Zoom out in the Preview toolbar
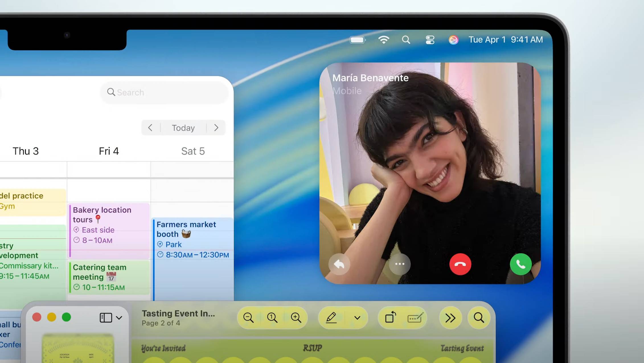 click(248, 317)
